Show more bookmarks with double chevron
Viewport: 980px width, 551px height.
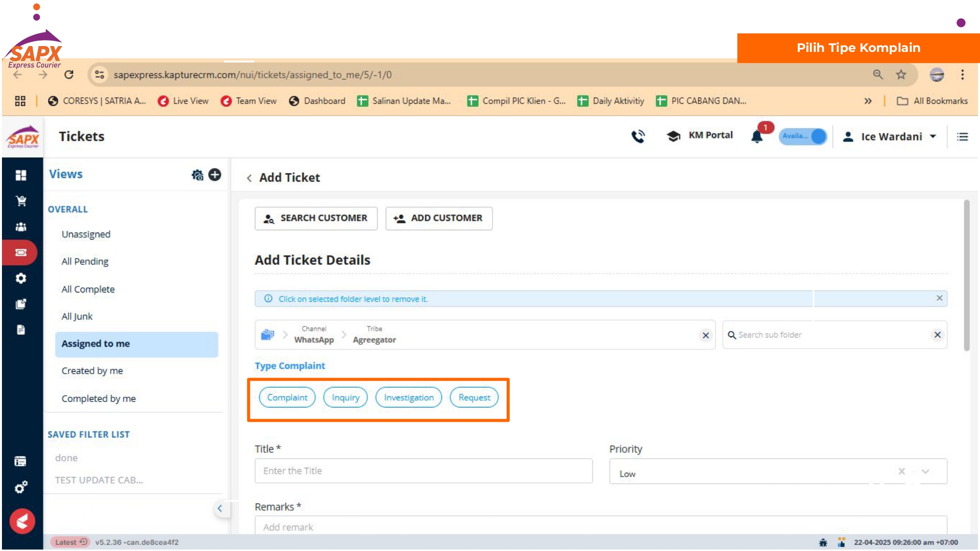coord(868,101)
